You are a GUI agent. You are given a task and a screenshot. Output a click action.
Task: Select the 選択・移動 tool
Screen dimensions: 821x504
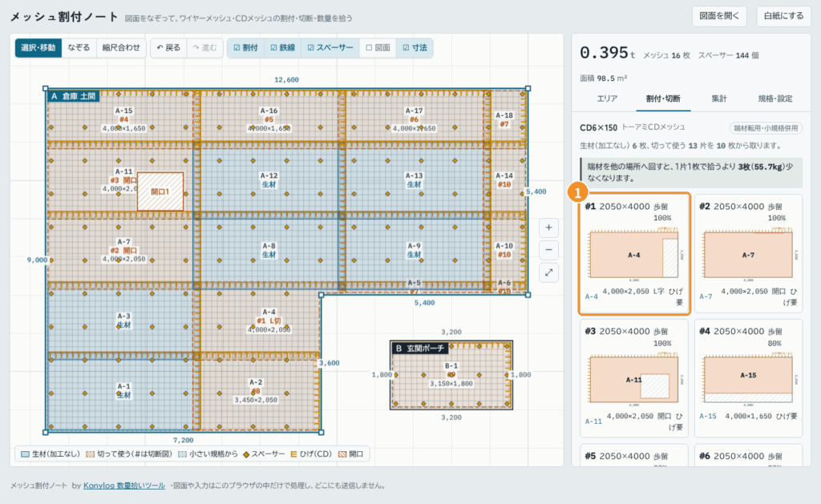pos(38,47)
